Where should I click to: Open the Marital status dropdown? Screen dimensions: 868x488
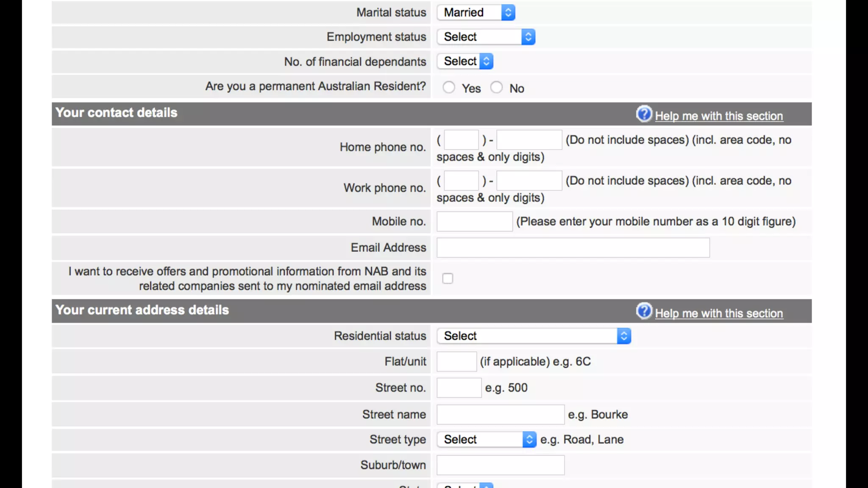click(476, 12)
